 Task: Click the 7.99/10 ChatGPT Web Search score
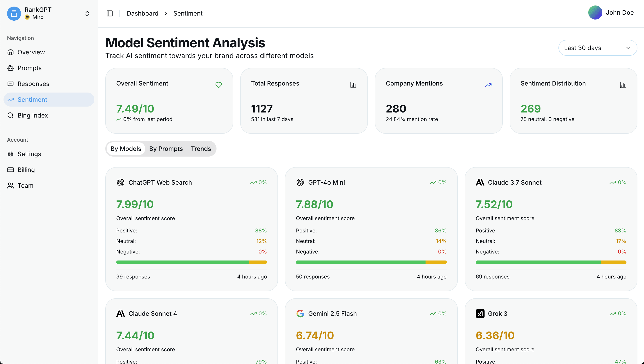click(135, 204)
